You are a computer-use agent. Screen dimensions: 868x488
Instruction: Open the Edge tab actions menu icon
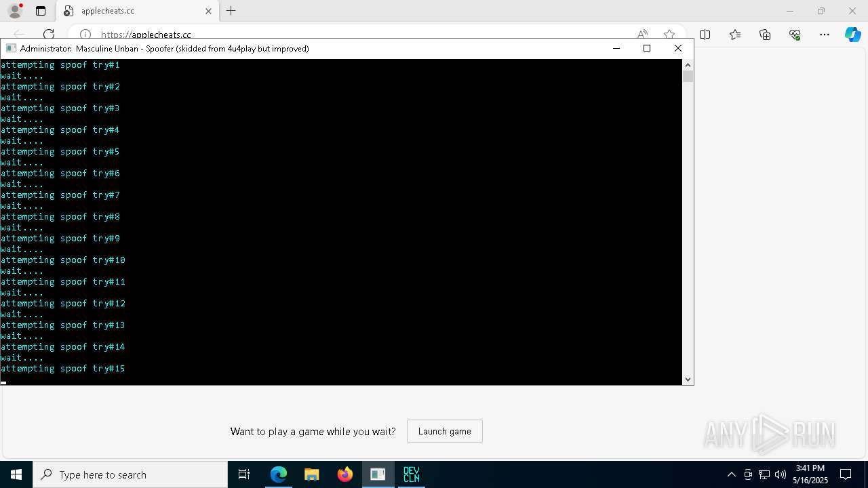[41, 11]
